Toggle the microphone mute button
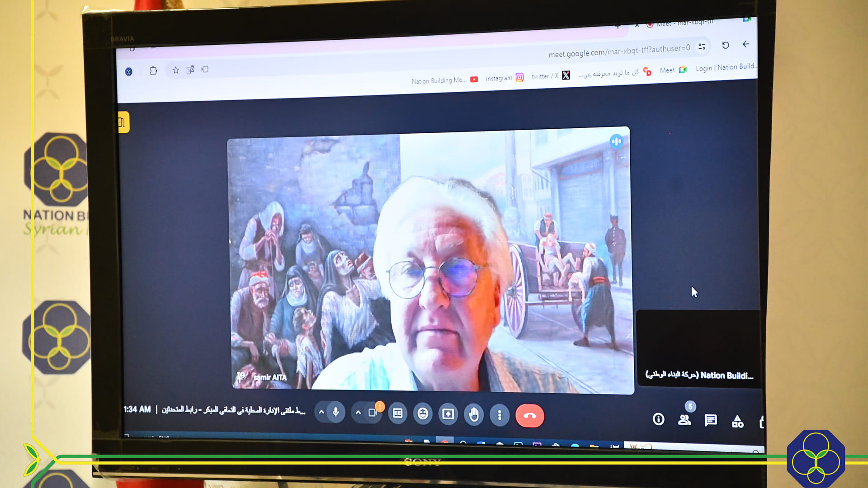868x488 pixels. tap(336, 412)
